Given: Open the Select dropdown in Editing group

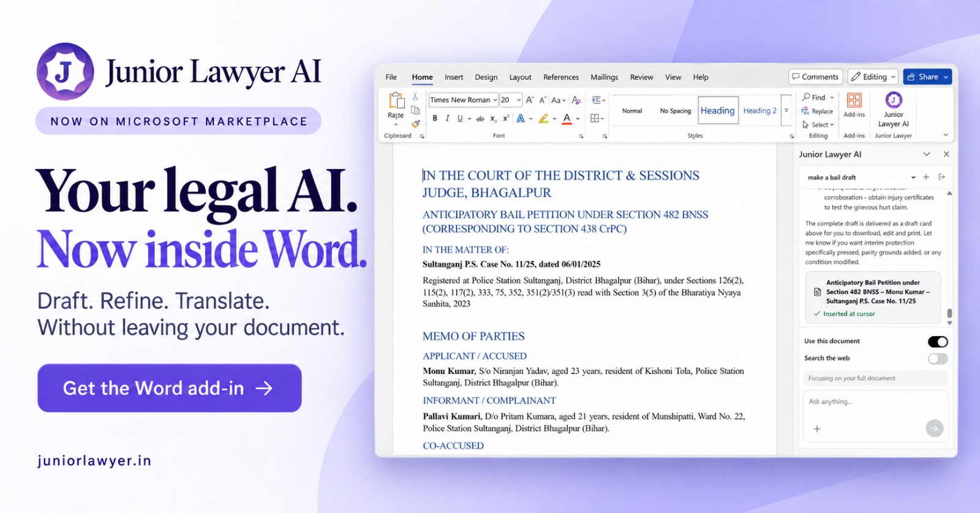Looking at the screenshot, I should (818, 125).
